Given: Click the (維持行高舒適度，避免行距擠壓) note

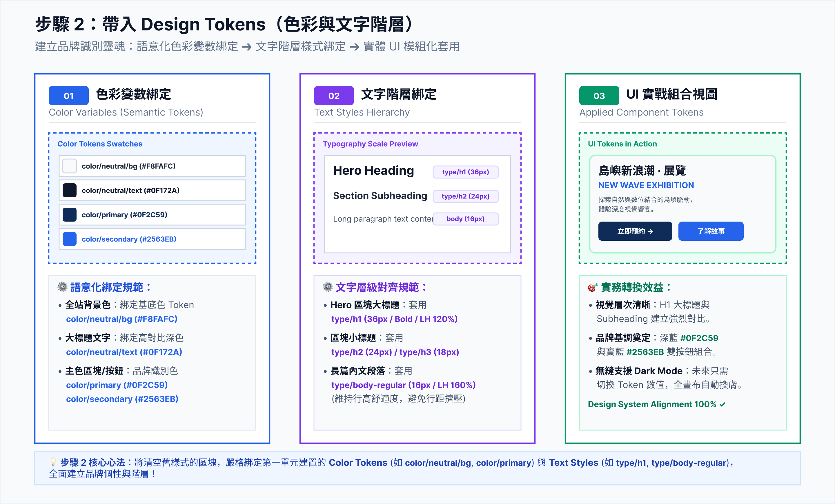Looking at the screenshot, I should (398, 399).
